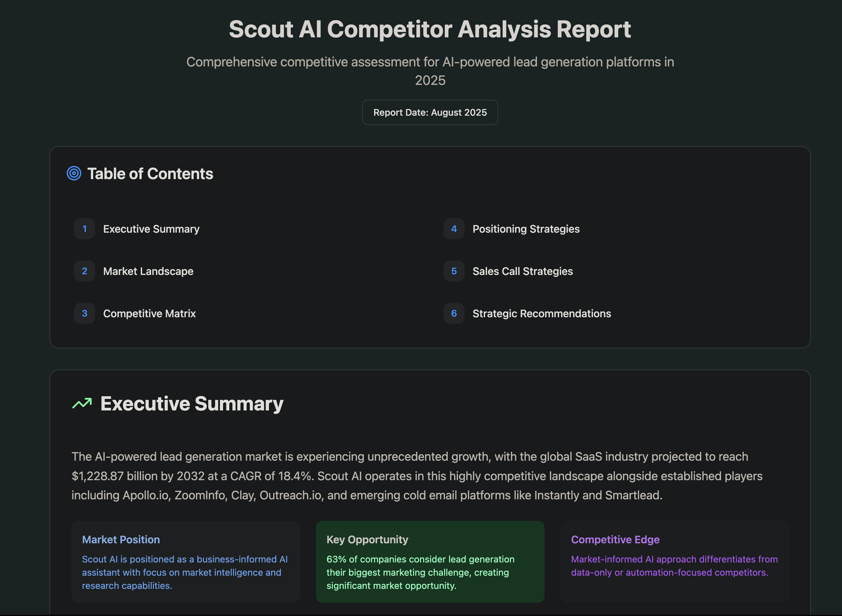Click the large Executive Summary section heading

[192, 404]
